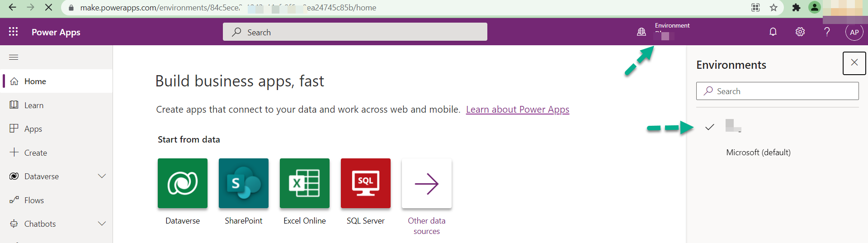Image resolution: width=868 pixels, height=243 pixels.
Task: Bookmark this page with star icon
Action: pyautogui.click(x=774, y=7)
